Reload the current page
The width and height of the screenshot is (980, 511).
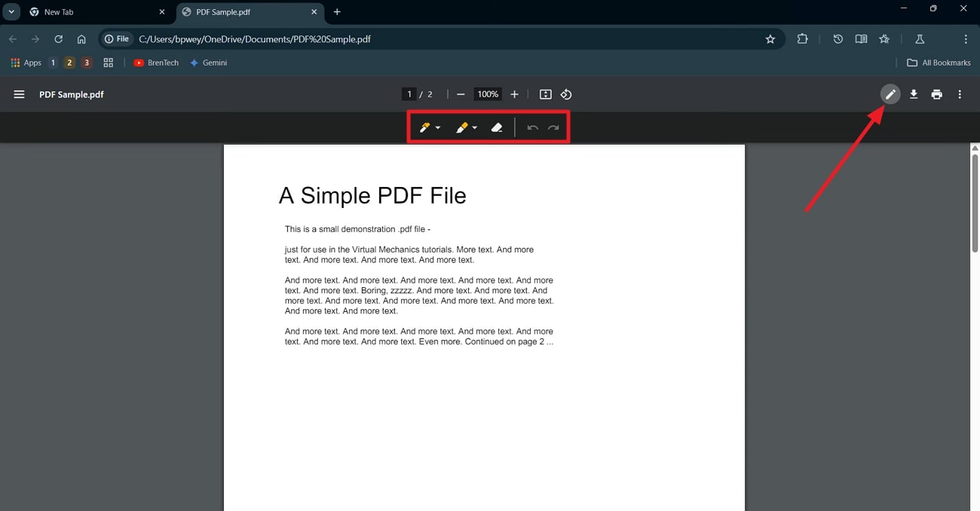tap(58, 39)
